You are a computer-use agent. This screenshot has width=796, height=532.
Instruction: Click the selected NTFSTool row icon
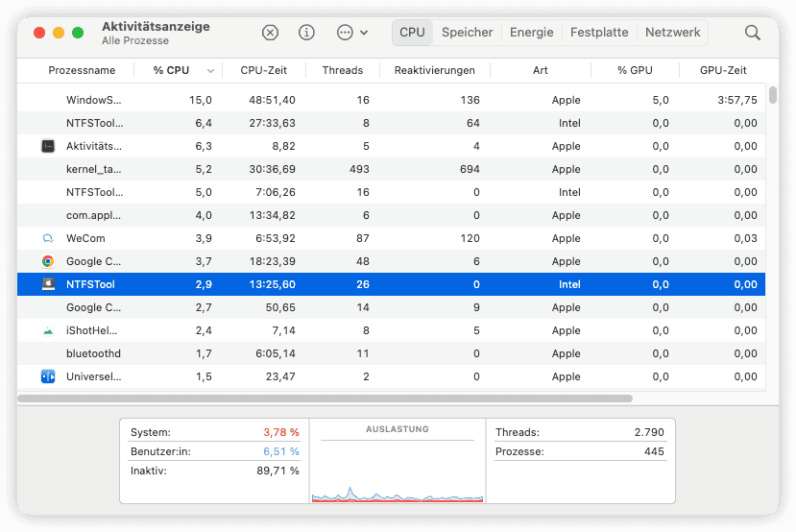[x=48, y=284]
